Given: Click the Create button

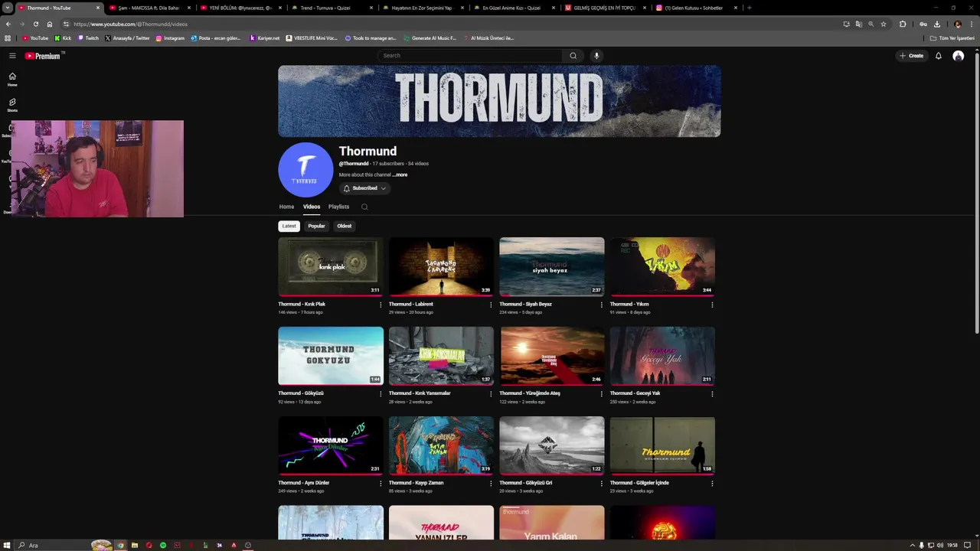Looking at the screenshot, I should pos(912,56).
